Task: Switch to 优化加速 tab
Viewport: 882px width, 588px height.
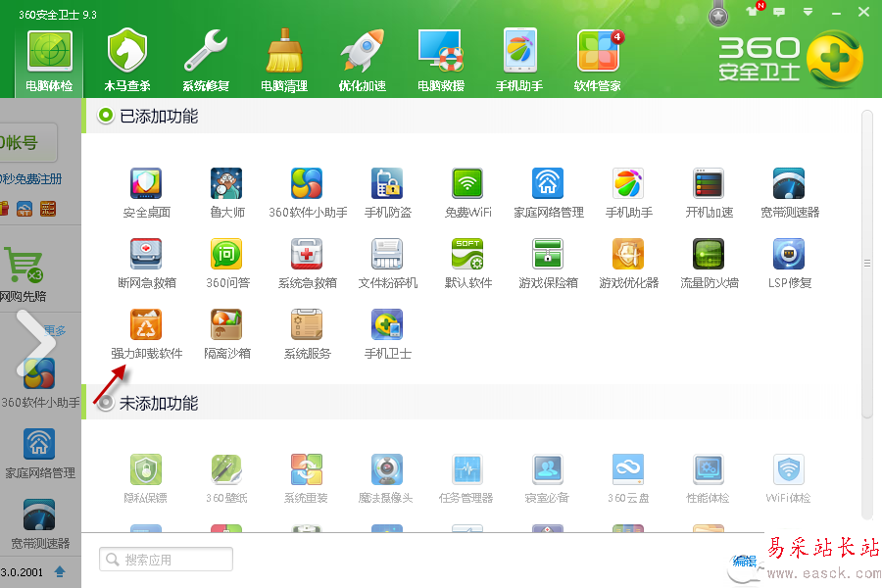Action: pyautogui.click(x=363, y=62)
